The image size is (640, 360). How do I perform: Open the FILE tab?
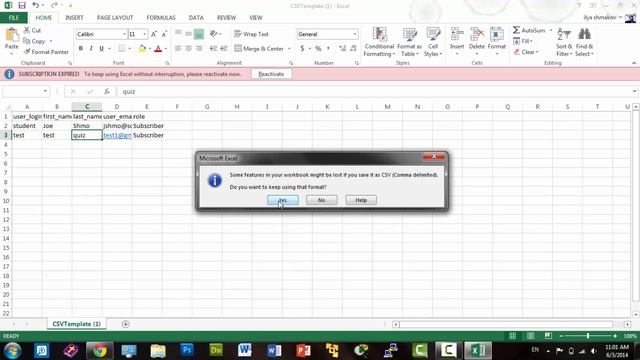pyautogui.click(x=14, y=18)
